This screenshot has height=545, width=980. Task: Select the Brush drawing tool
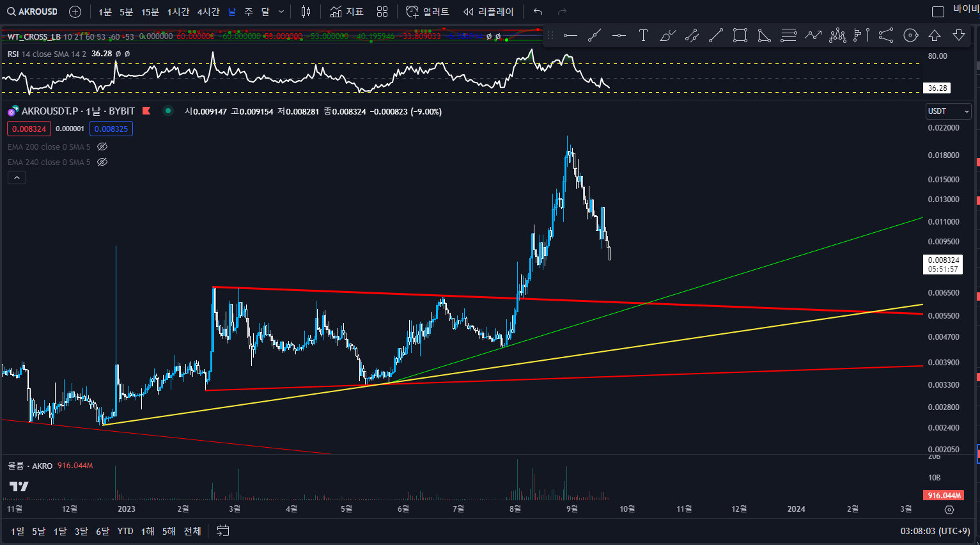[x=667, y=36]
